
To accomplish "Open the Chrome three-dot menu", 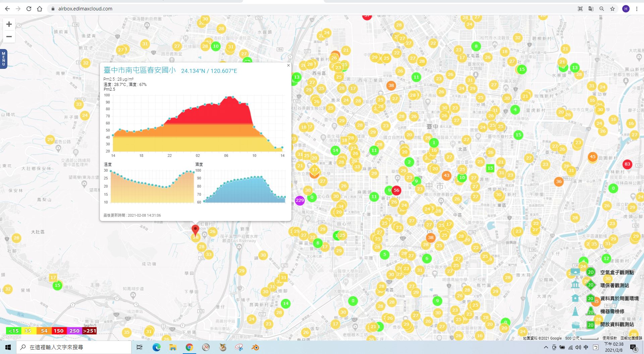I will pos(637,9).
